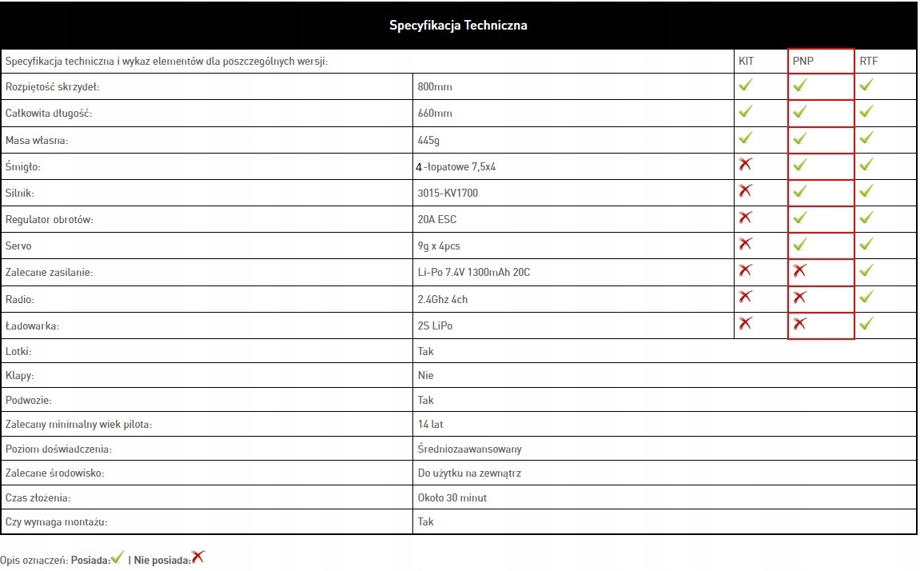Click the PNP checkmark in the Silnik row
Image resolution: width=924 pixels, height=571 pixels.
point(800,192)
